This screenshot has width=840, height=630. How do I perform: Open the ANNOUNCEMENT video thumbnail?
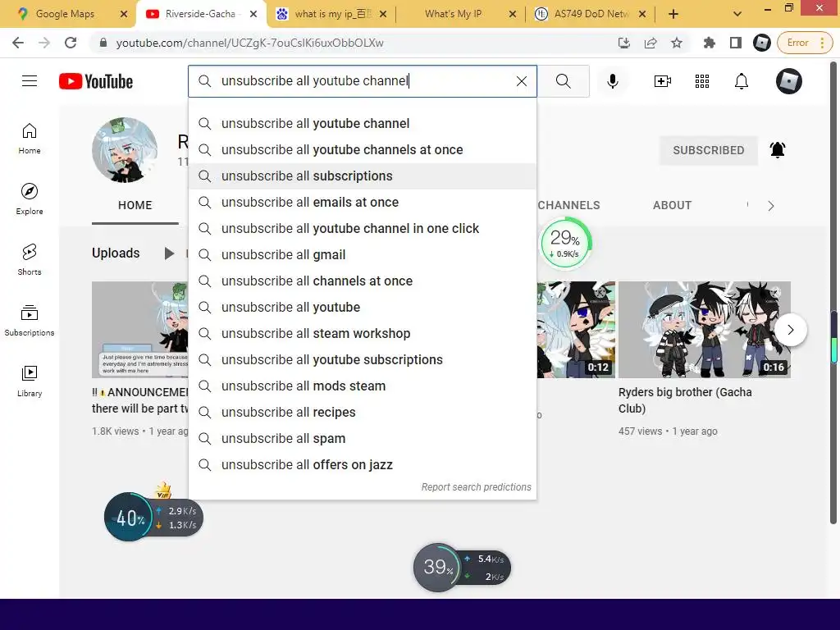(139, 330)
